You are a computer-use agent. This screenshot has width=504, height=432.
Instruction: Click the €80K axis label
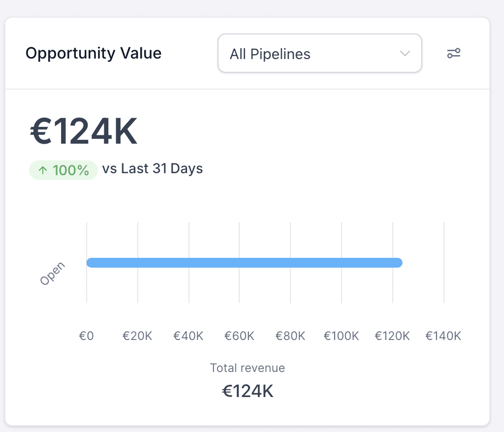coord(290,336)
